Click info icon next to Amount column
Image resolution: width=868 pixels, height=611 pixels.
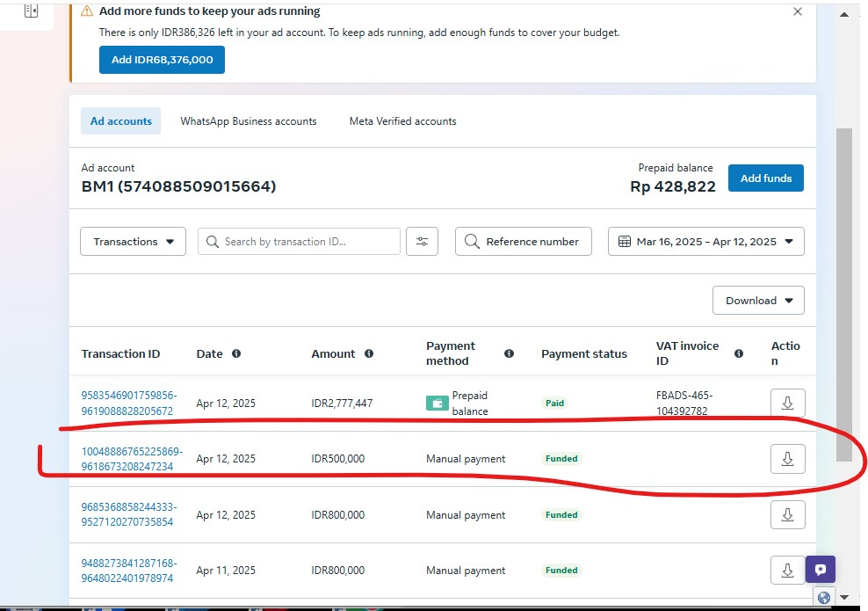click(369, 353)
